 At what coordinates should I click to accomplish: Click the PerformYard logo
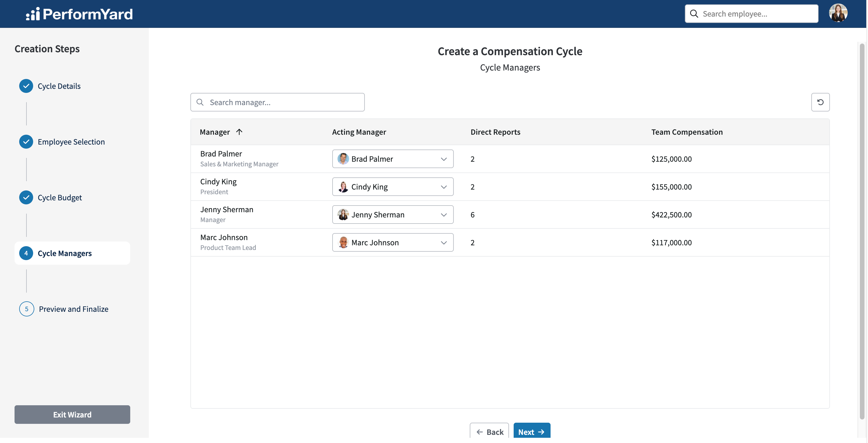pyautogui.click(x=80, y=14)
